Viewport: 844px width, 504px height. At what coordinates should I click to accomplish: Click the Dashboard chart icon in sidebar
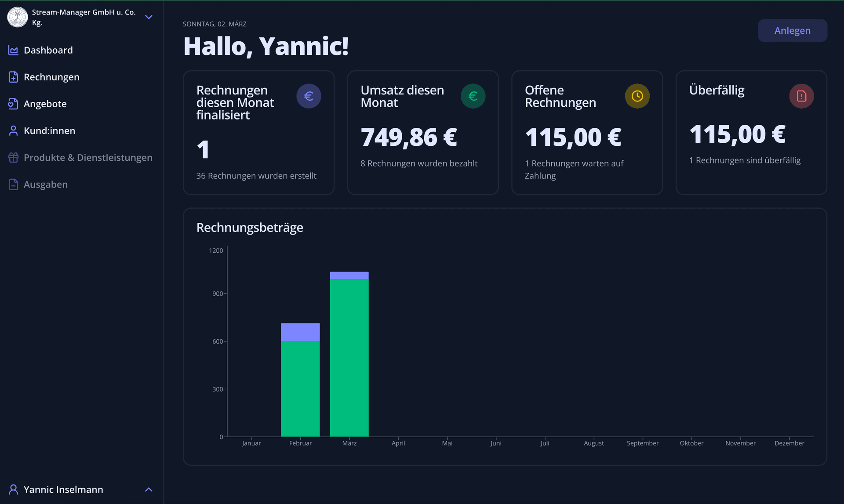[13, 51]
